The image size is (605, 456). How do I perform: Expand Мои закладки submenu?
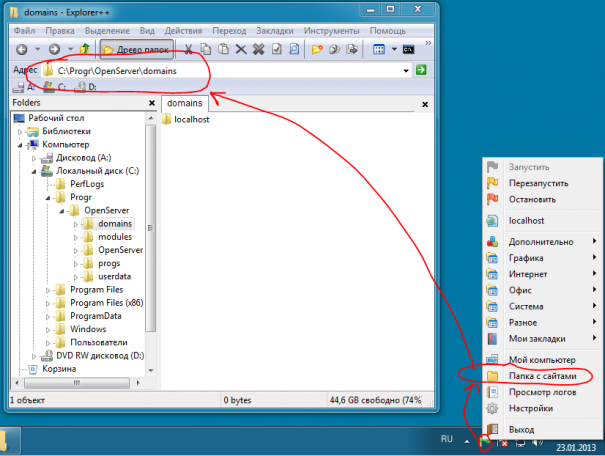click(x=537, y=339)
